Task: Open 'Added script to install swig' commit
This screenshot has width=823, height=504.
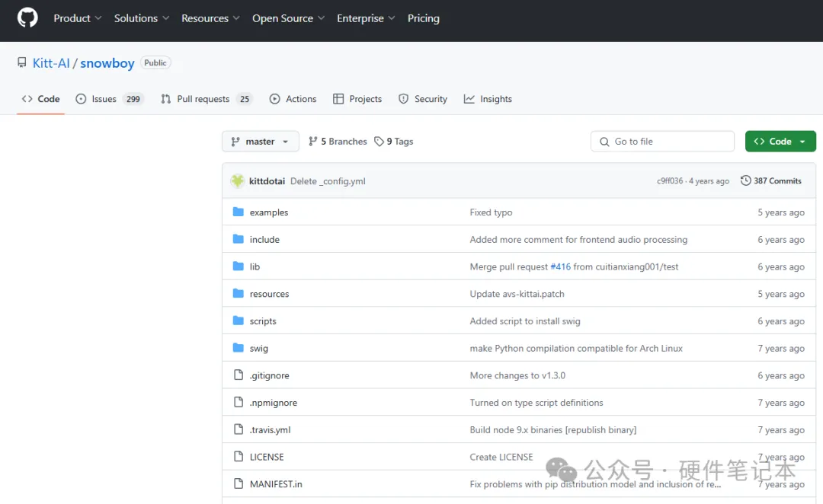Action: pos(525,321)
